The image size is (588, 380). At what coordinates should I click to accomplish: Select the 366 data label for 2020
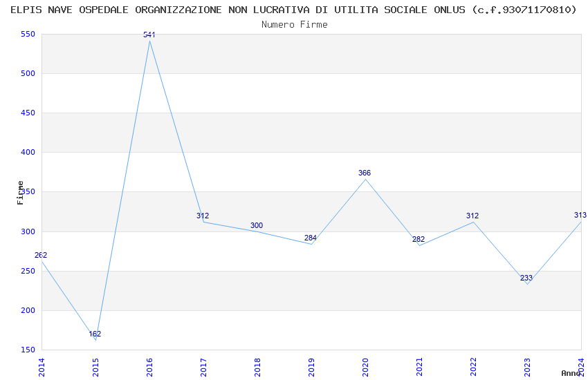tap(365, 173)
